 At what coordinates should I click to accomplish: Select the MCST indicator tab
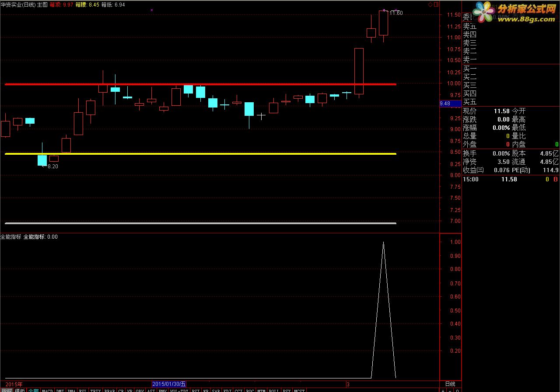click(x=299, y=390)
